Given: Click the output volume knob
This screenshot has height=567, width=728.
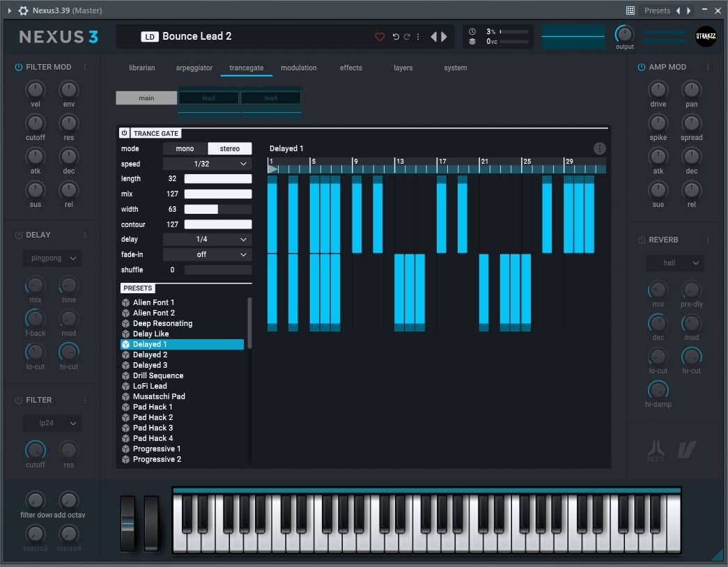Looking at the screenshot, I should point(624,34).
